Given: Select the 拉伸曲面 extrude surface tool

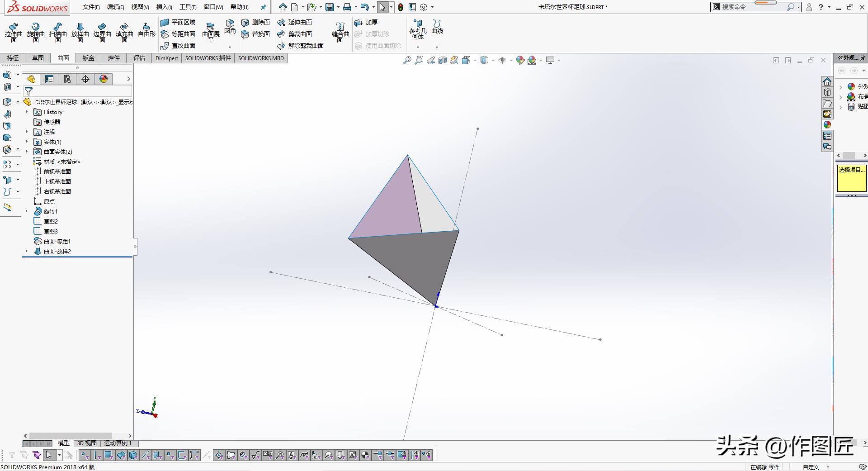Looking at the screenshot, I should click(x=14, y=32).
